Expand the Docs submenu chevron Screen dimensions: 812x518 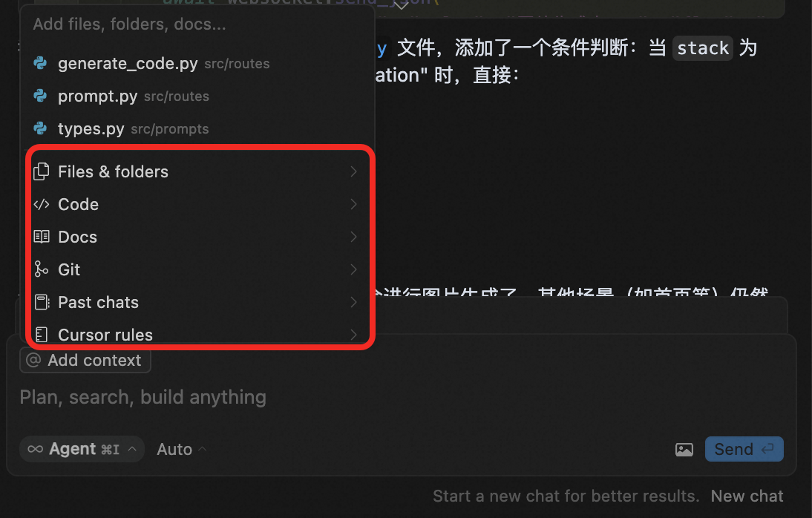click(354, 237)
